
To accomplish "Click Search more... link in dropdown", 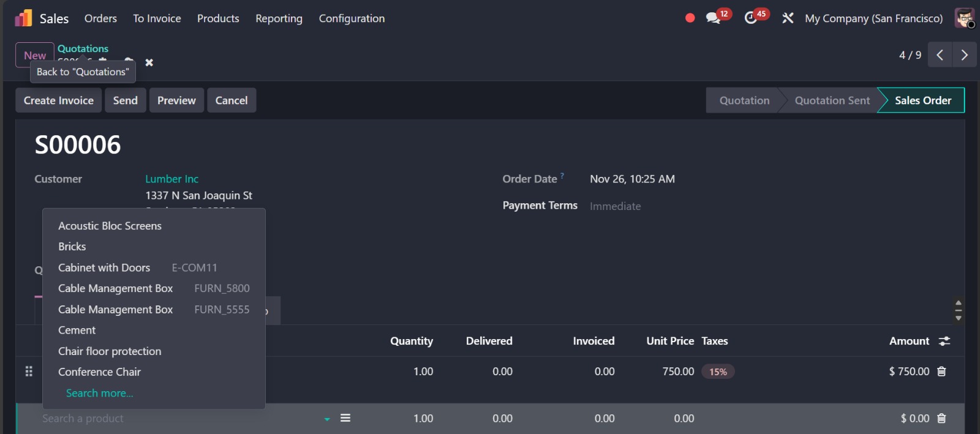I will point(99,393).
